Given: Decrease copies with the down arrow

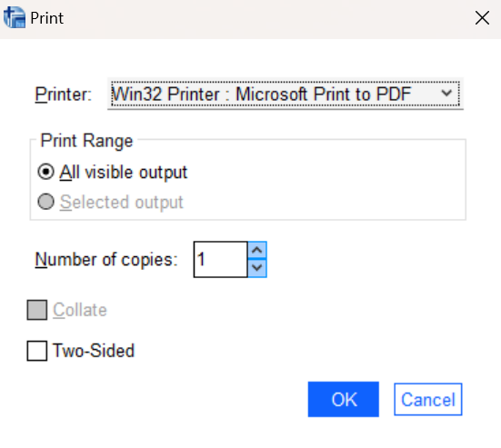Looking at the screenshot, I should (x=257, y=268).
